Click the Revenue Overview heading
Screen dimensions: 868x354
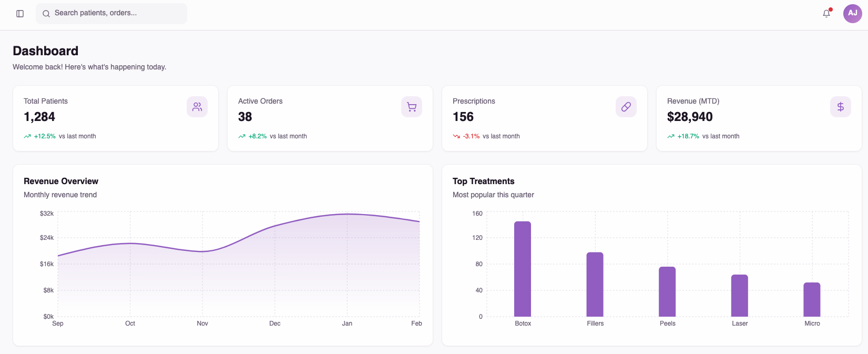61,181
